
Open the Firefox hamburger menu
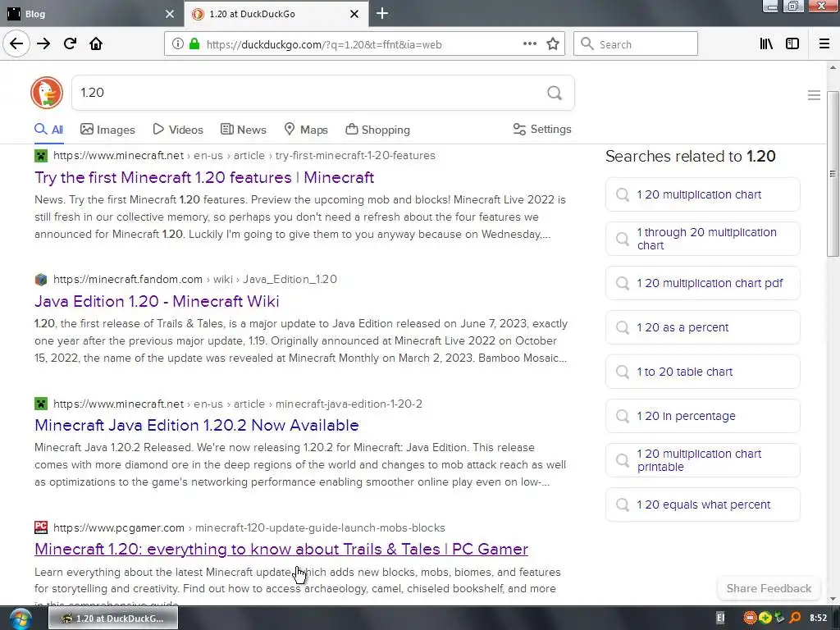824,44
